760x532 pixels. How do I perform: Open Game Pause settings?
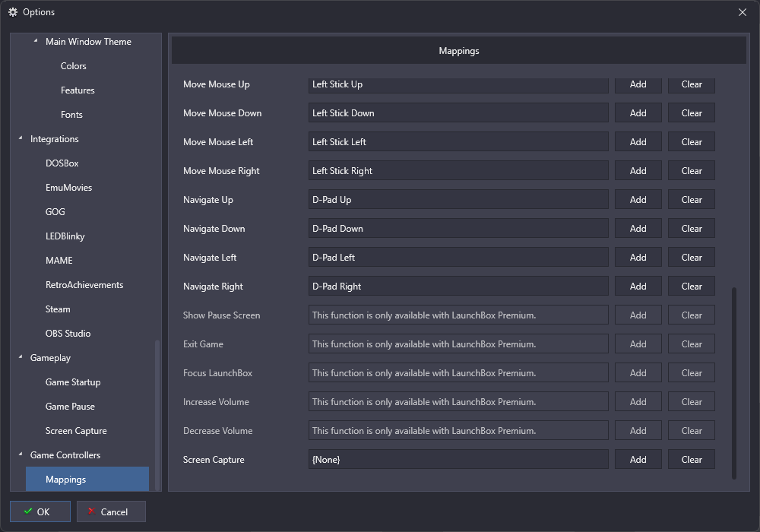70,406
